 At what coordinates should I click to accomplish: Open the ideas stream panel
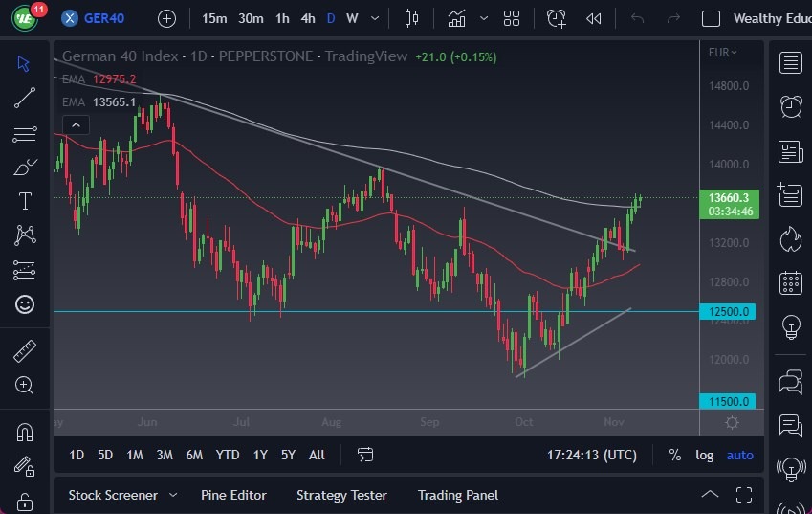pyautogui.click(x=790, y=470)
